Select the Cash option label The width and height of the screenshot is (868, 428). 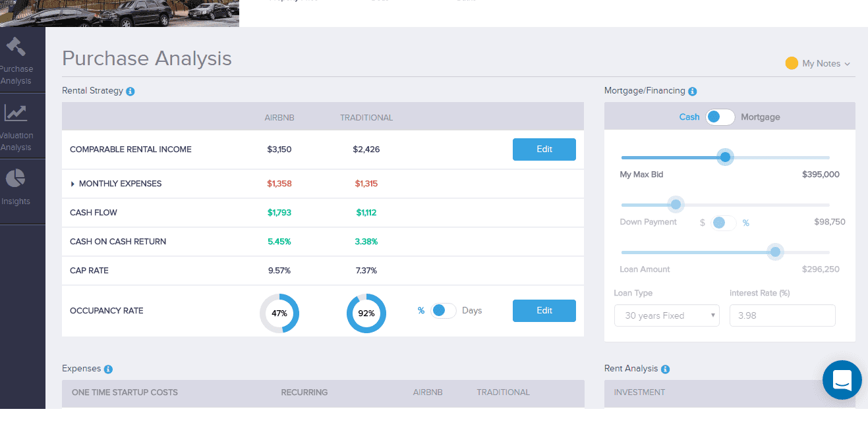(x=689, y=117)
